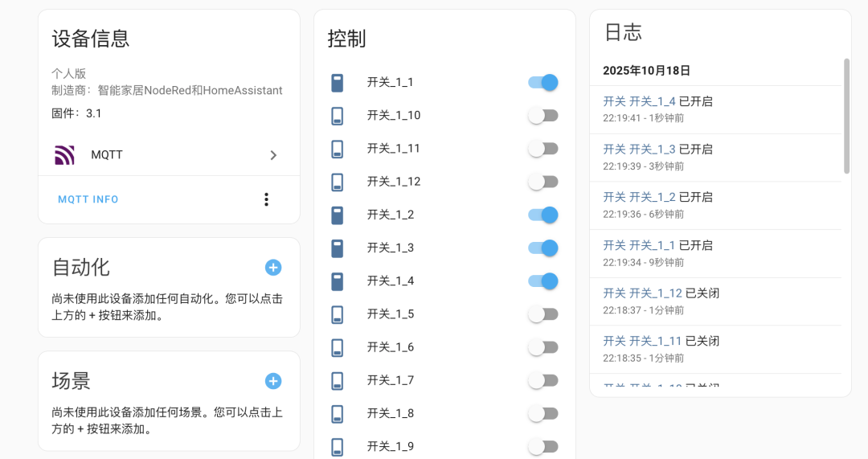Click the MQTT integration logo icon
Viewport: 868px width, 459px height.
pos(65,155)
